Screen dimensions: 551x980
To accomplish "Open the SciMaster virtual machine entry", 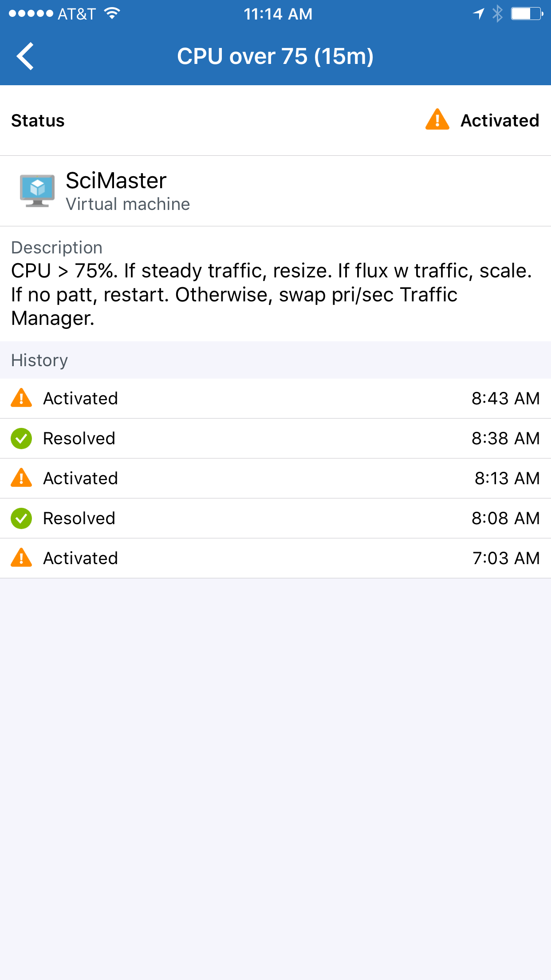I will point(275,191).
